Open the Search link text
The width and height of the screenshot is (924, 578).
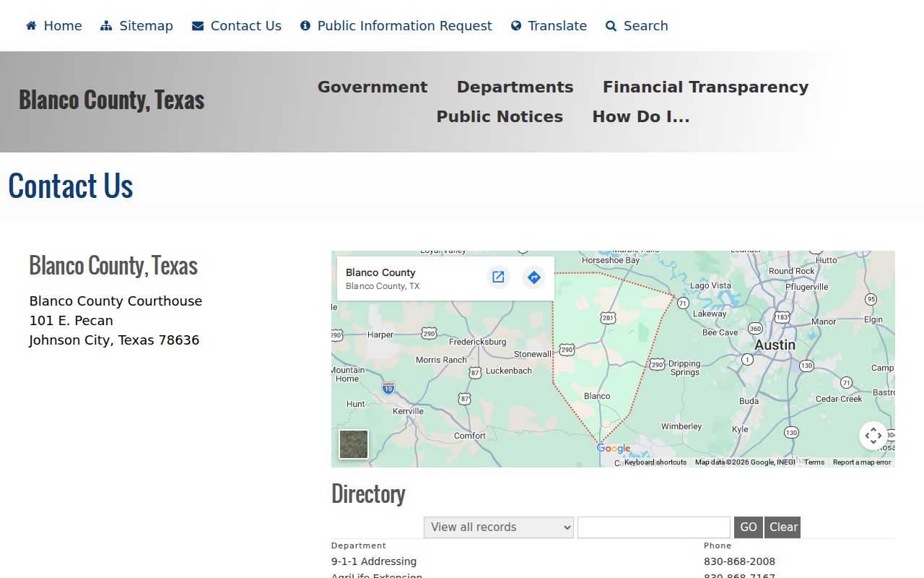(x=646, y=26)
